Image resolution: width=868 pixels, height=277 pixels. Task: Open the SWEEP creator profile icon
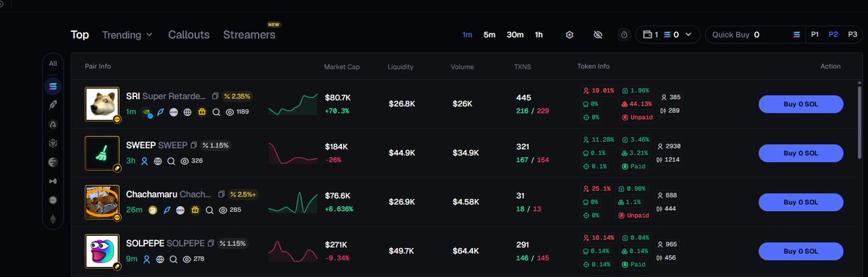coord(145,161)
